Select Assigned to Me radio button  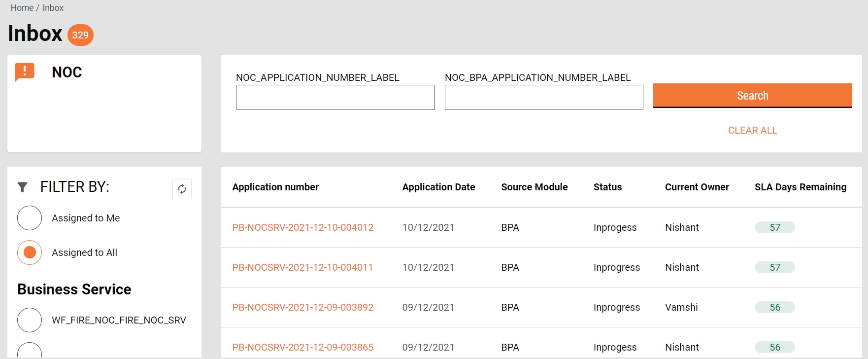point(30,218)
